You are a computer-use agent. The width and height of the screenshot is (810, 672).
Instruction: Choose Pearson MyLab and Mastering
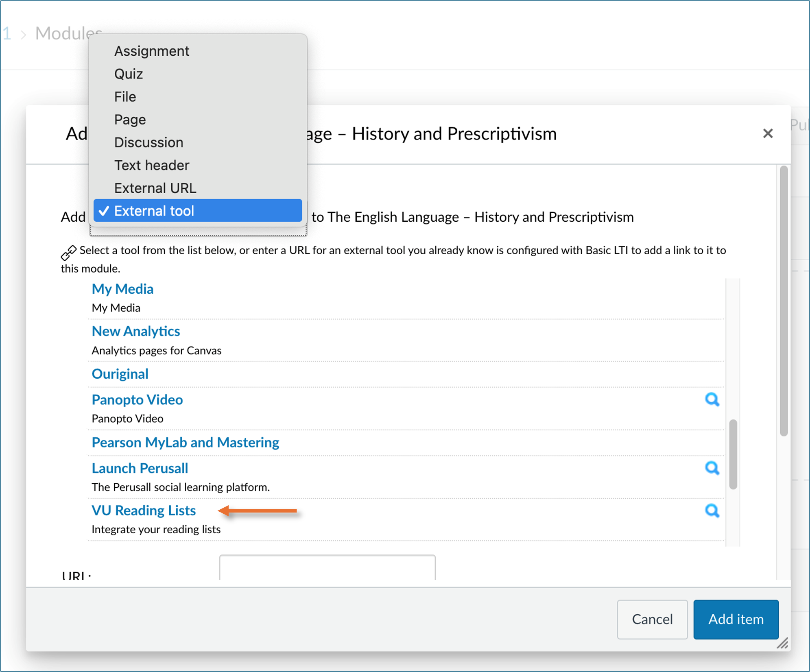tap(186, 442)
